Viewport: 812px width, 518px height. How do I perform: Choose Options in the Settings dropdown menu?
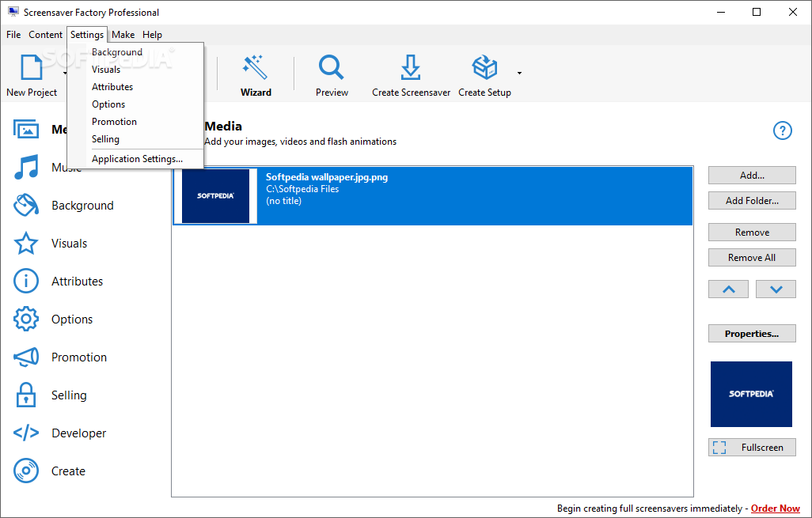[135, 104]
